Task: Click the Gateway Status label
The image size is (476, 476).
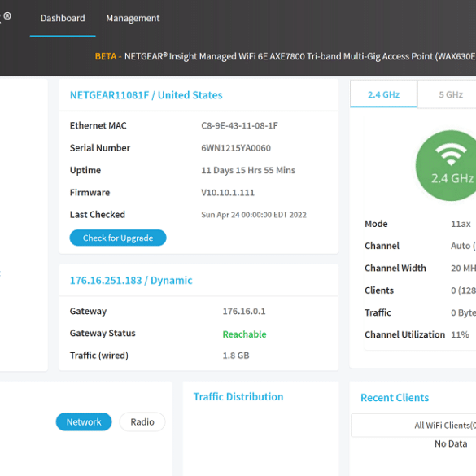Action: click(103, 333)
